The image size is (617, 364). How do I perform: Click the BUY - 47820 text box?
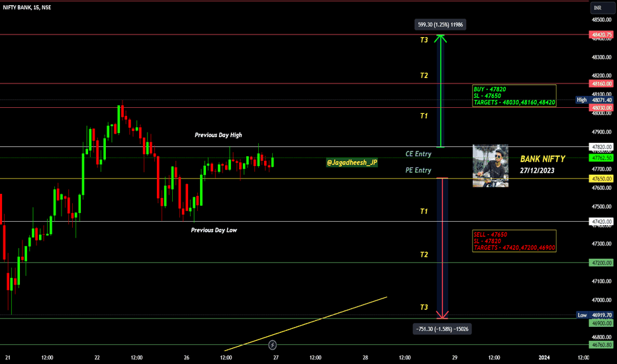(x=514, y=95)
